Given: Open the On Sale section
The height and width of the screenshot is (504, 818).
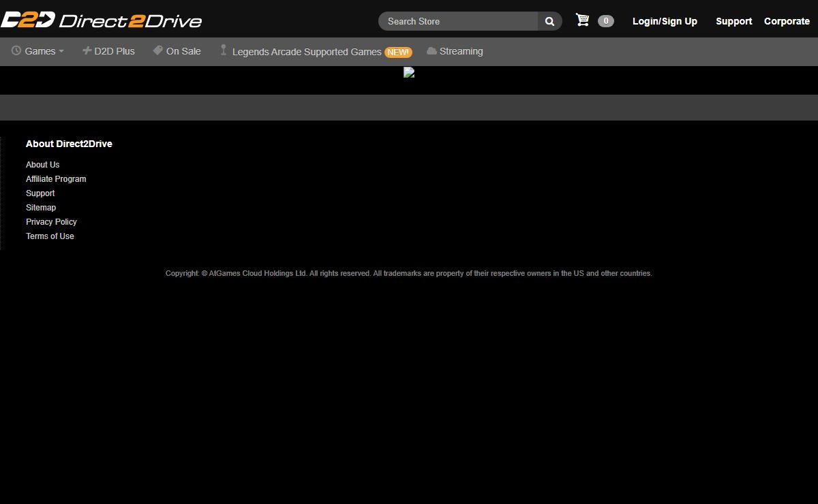Looking at the screenshot, I should click(x=177, y=51).
